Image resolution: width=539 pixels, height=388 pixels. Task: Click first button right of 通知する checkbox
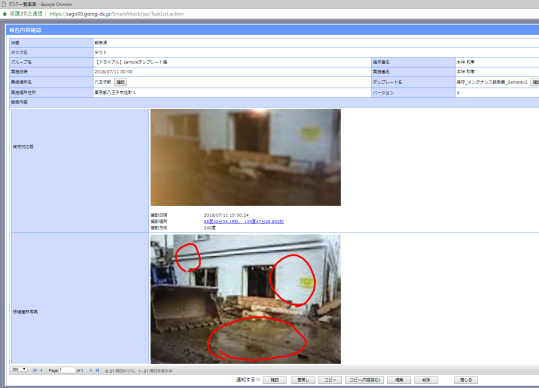(x=275, y=380)
